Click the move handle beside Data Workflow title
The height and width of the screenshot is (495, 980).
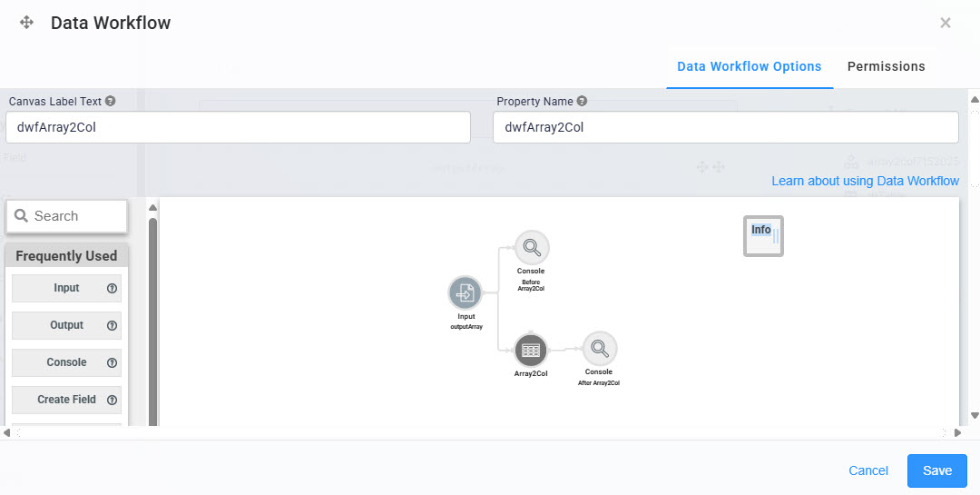(x=26, y=23)
